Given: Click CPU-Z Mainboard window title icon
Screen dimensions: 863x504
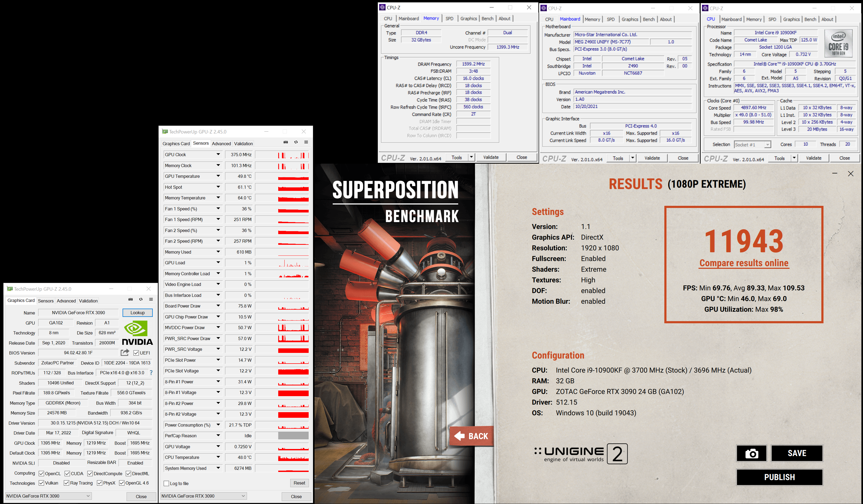Looking at the screenshot, I should [x=544, y=8].
